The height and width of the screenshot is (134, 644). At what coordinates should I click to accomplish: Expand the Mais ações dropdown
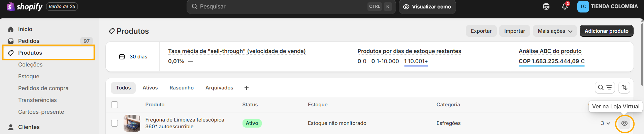tap(555, 31)
